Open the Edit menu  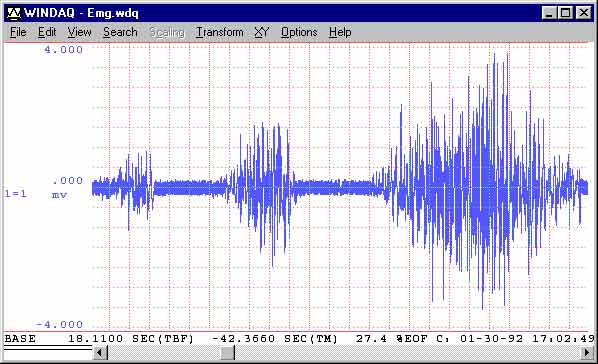[47, 32]
